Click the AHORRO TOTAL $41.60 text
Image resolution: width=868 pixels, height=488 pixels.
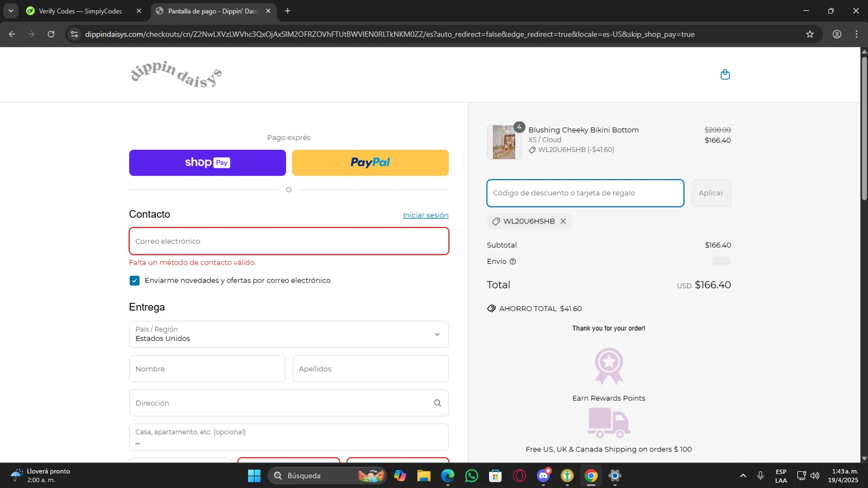[x=540, y=309]
